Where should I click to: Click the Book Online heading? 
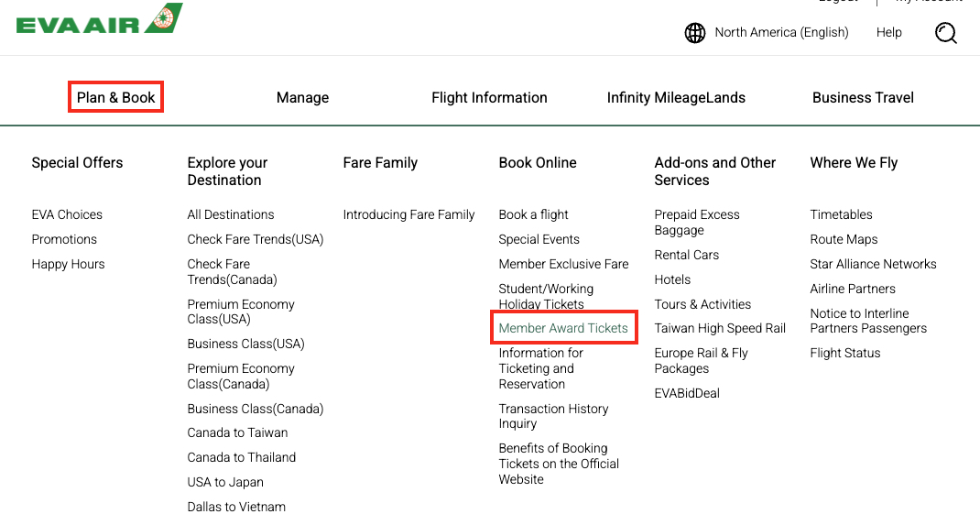[x=538, y=163]
